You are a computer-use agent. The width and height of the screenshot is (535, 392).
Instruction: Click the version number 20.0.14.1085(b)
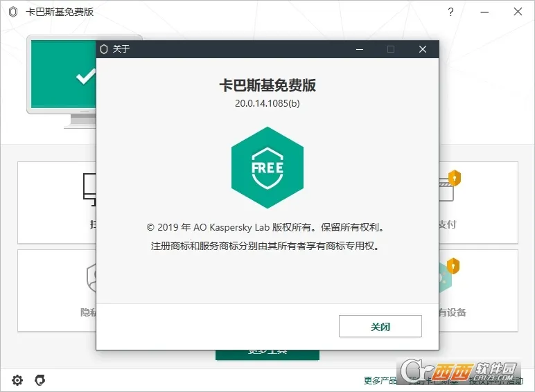267,103
